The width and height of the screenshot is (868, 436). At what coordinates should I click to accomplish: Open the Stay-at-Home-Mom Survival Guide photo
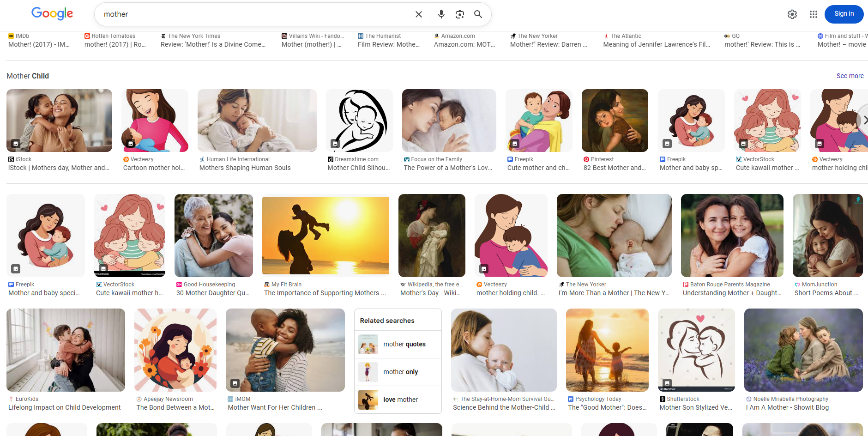point(504,350)
